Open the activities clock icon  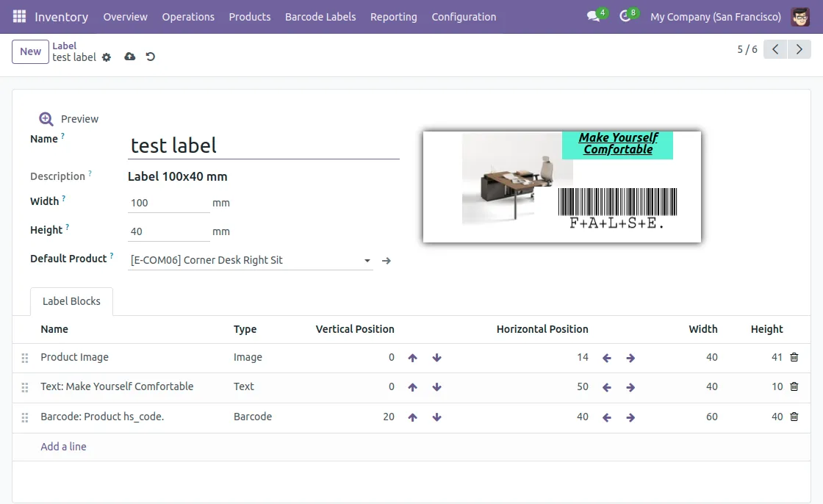625,16
